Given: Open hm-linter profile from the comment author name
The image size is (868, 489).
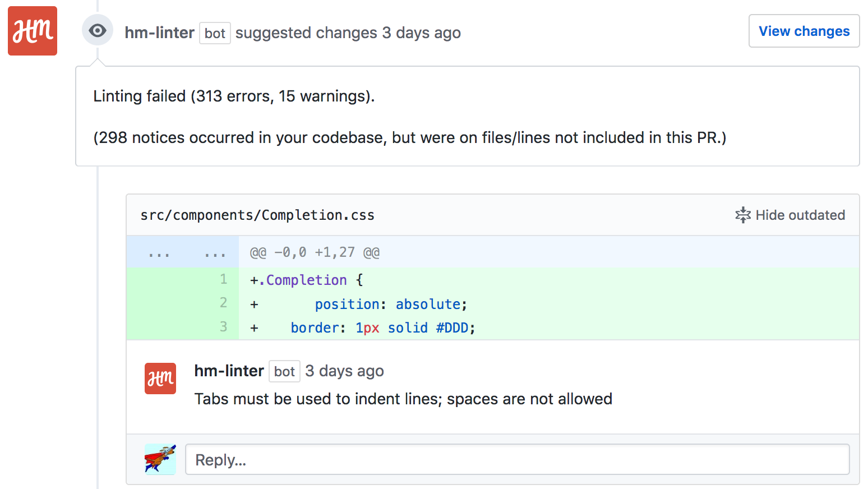Looking at the screenshot, I should point(229,371).
